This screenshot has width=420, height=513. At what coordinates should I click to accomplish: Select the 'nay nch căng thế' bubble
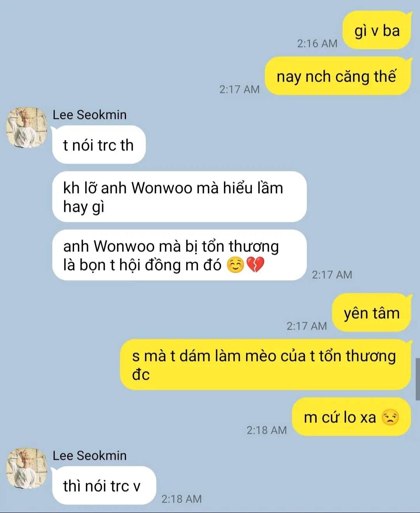(x=338, y=76)
